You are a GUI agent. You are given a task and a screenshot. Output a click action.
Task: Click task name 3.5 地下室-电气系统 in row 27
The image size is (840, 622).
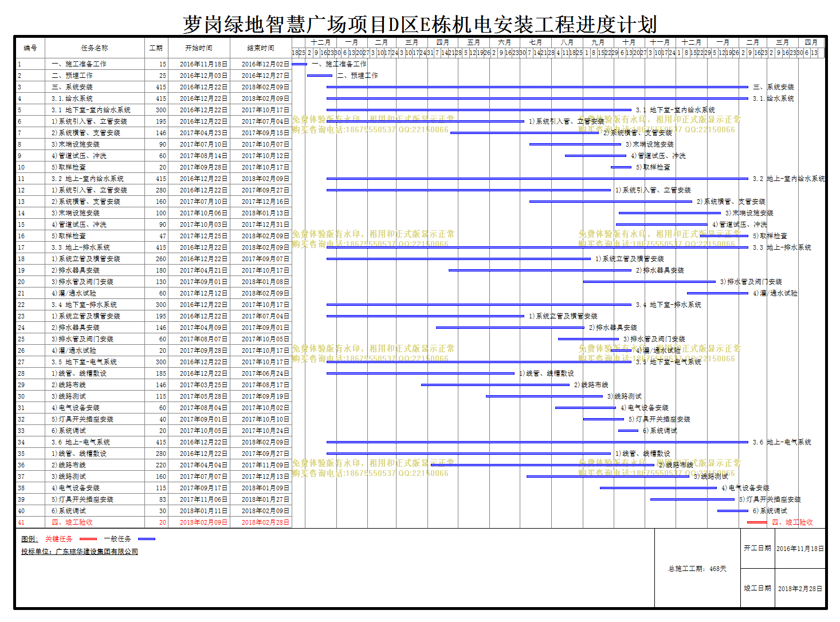84,362
